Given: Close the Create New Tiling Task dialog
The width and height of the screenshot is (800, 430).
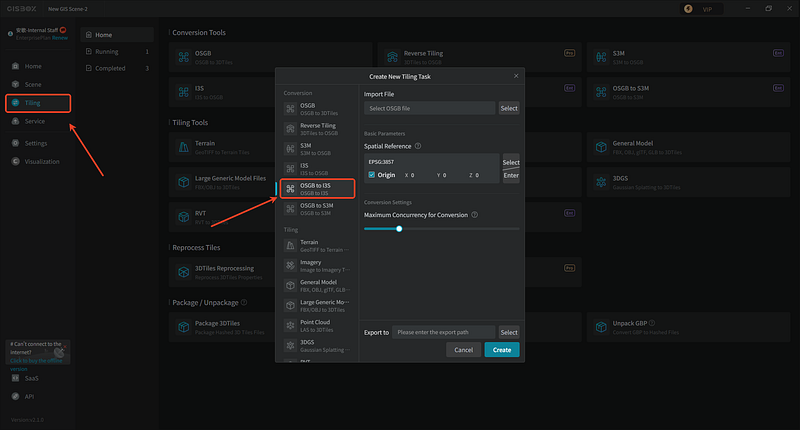Looking at the screenshot, I should pos(516,76).
